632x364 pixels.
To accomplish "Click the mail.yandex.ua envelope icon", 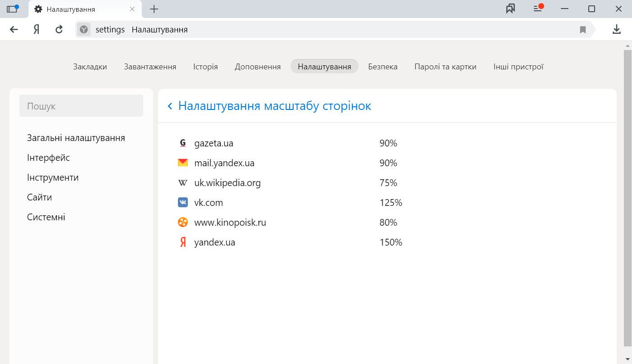I will point(182,163).
